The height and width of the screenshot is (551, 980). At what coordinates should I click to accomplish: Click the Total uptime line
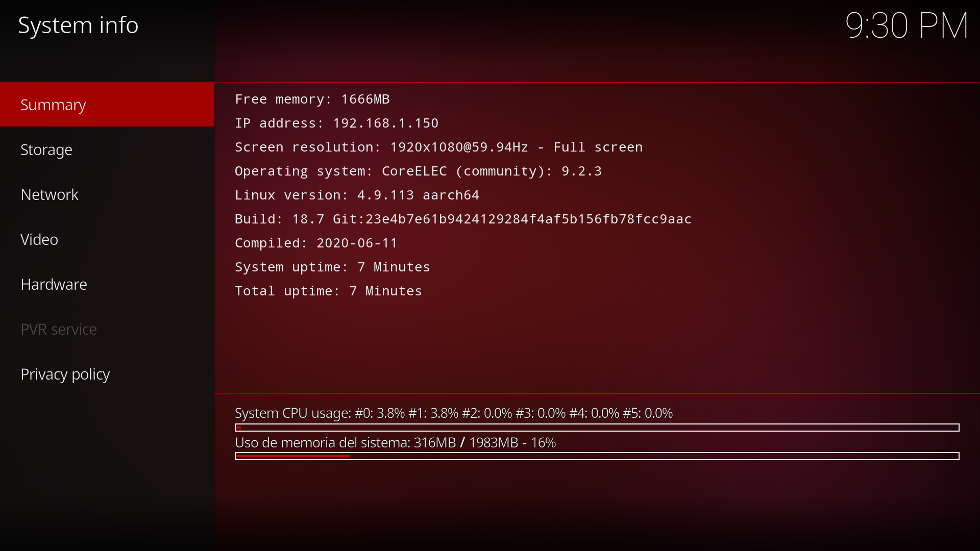pos(328,291)
